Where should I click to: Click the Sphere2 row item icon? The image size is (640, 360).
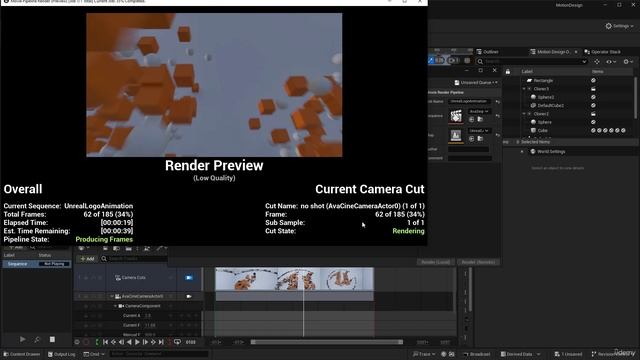click(593, 97)
